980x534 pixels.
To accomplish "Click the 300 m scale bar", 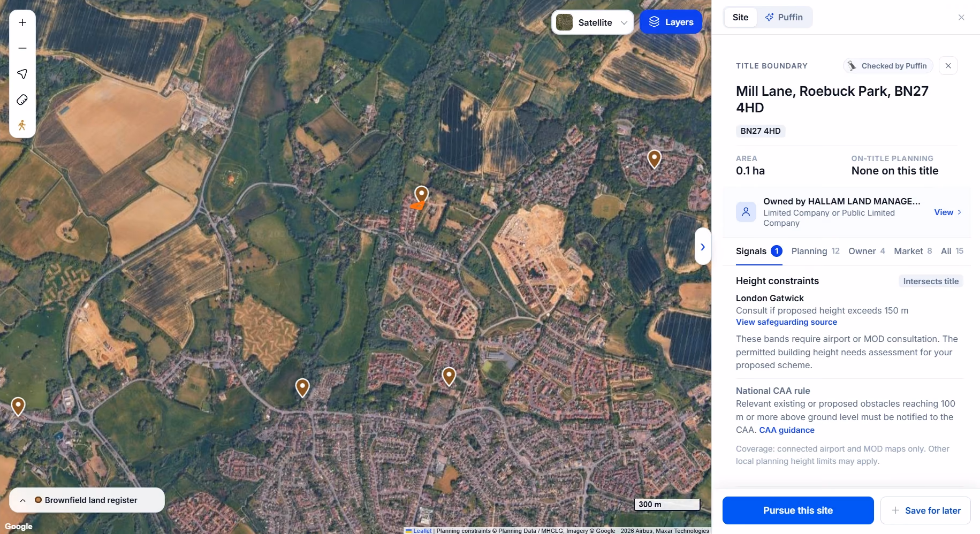I will click(667, 505).
